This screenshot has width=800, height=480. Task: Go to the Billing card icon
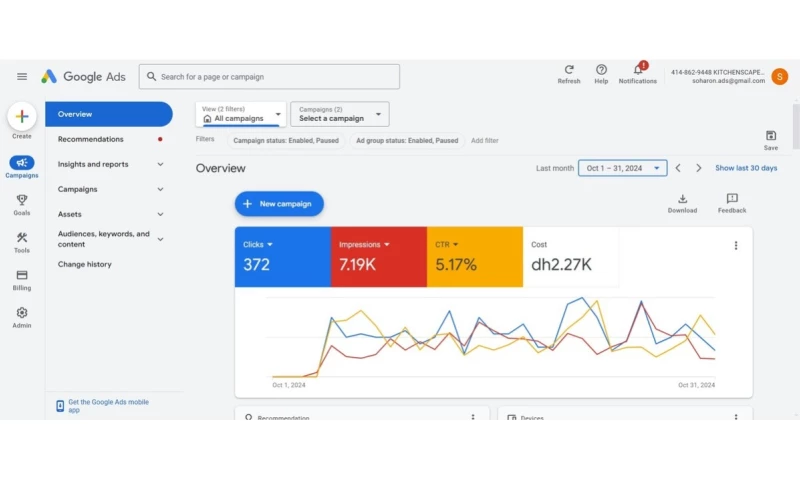(22, 276)
